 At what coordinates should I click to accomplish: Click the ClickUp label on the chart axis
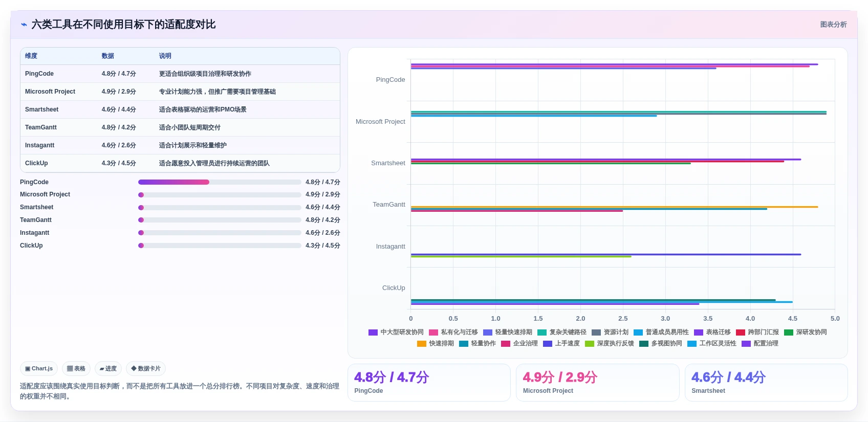click(x=394, y=288)
